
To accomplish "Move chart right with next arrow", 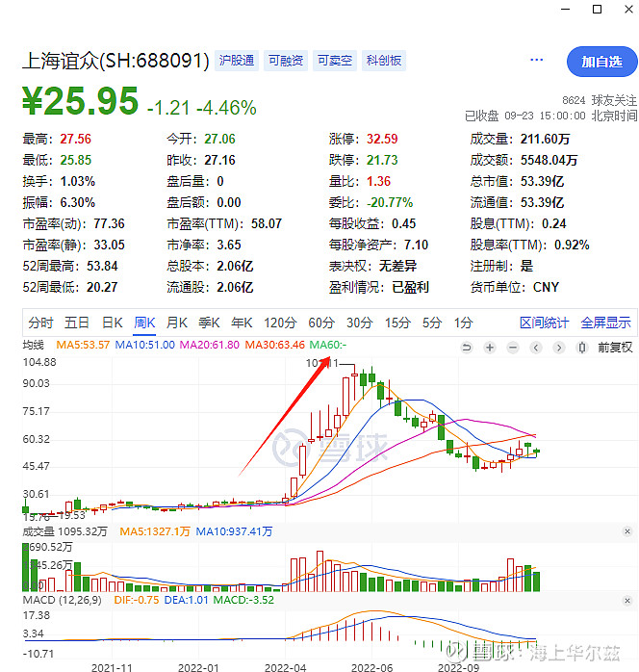I will click(558, 348).
